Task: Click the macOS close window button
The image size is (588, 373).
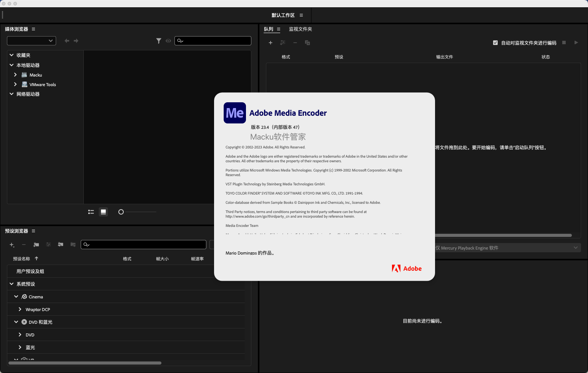Action: click(x=4, y=3)
